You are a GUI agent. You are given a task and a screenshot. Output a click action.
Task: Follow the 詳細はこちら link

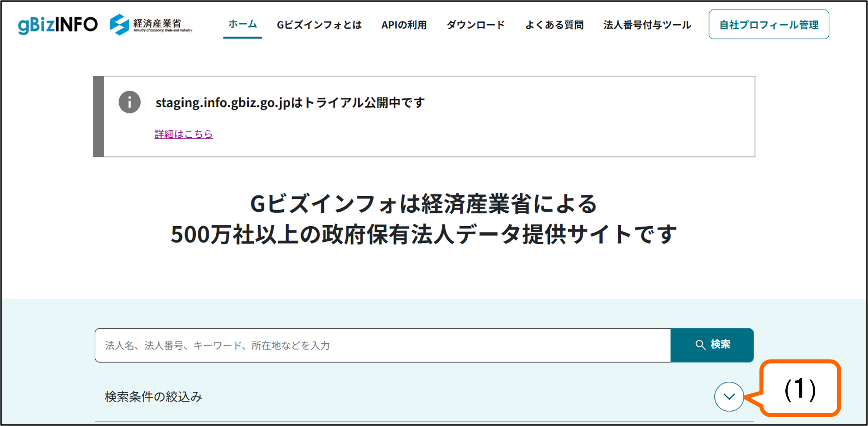(x=183, y=134)
